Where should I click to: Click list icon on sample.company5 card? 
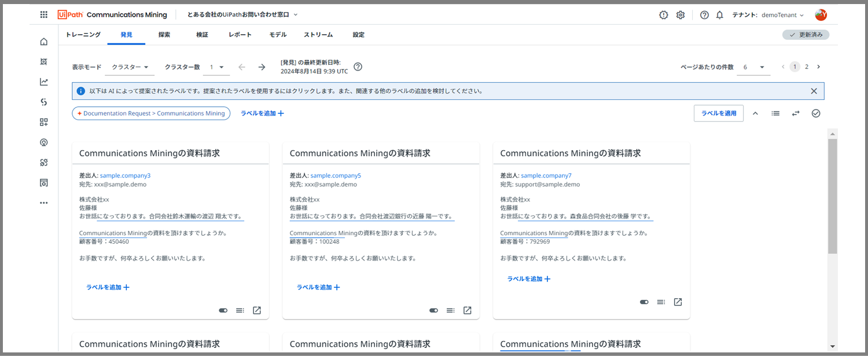click(x=451, y=310)
